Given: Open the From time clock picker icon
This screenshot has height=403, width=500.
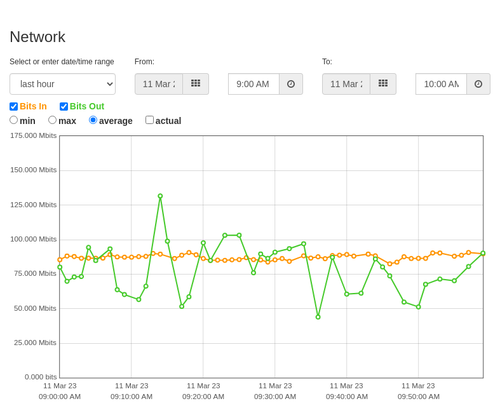Looking at the screenshot, I should tap(291, 84).
